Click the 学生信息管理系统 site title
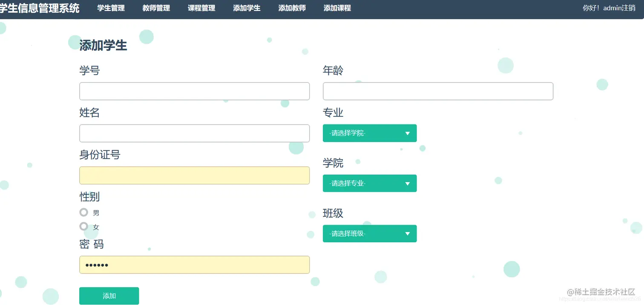This screenshot has height=305, width=644. 39,8
